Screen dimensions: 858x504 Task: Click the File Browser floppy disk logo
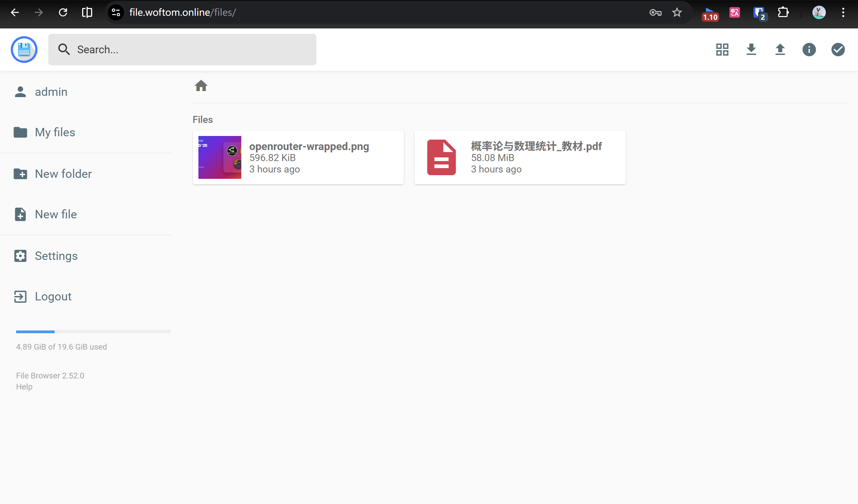click(x=24, y=49)
